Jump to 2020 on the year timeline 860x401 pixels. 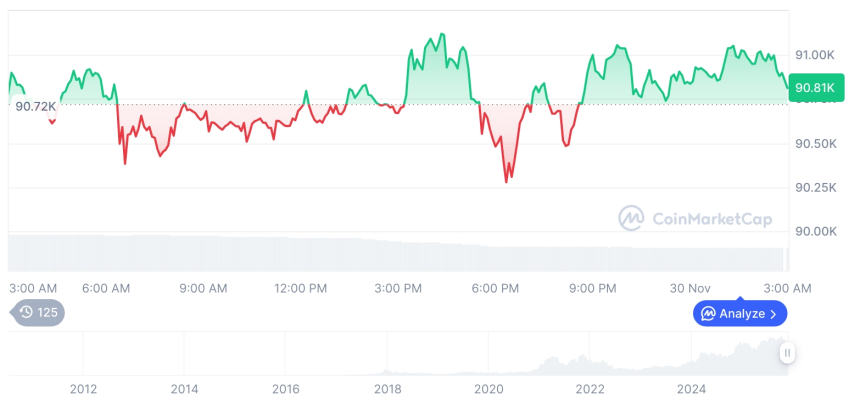point(489,389)
